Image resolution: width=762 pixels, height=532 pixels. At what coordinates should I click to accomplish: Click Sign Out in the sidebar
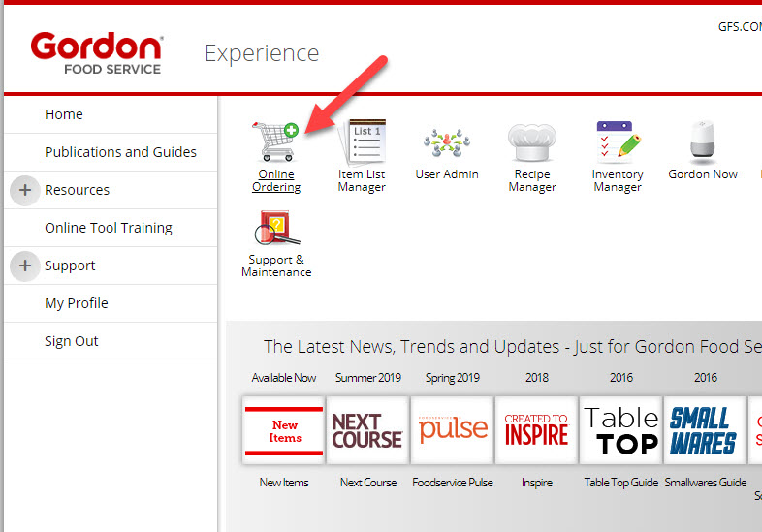click(72, 341)
